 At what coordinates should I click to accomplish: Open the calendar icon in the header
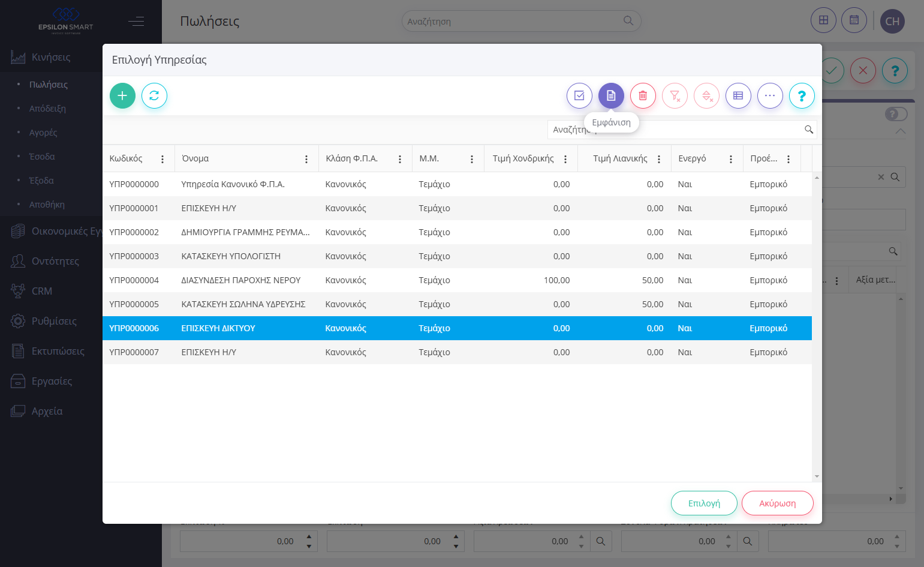854,20
